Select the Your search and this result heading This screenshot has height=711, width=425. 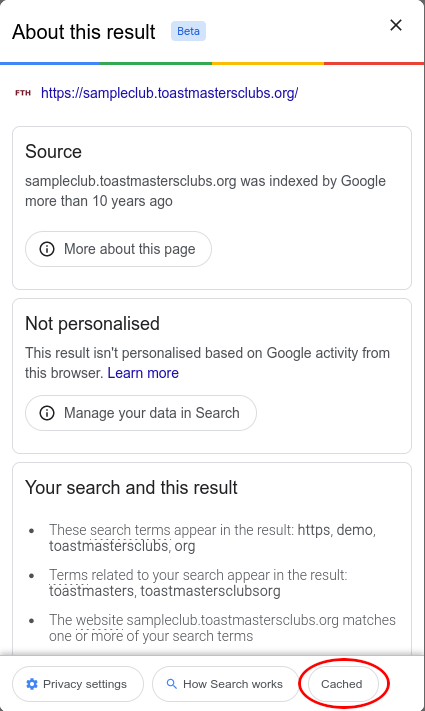tap(132, 488)
